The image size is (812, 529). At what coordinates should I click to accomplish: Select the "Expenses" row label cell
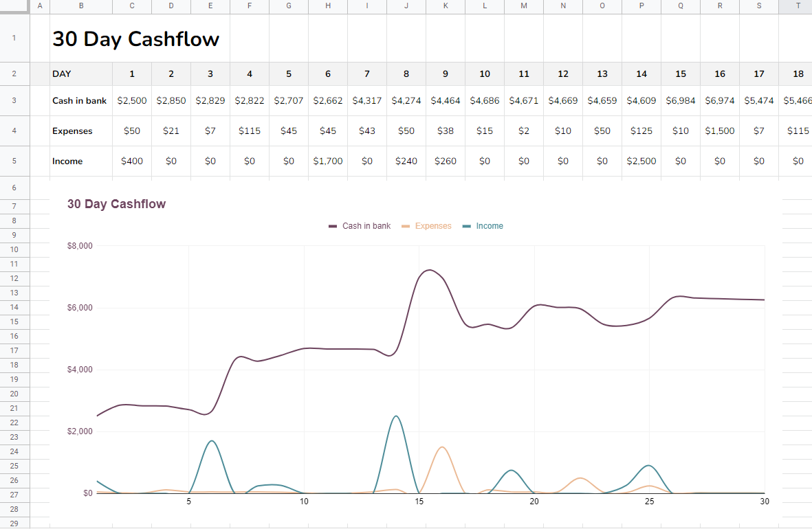point(71,131)
